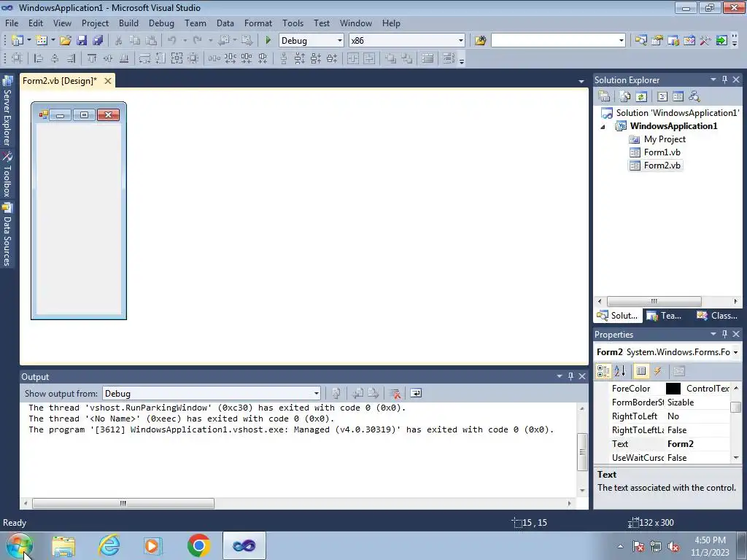Viewport: 747px width, 560px height.
Task: Click Make Same Size layout icon
Action: [177, 58]
